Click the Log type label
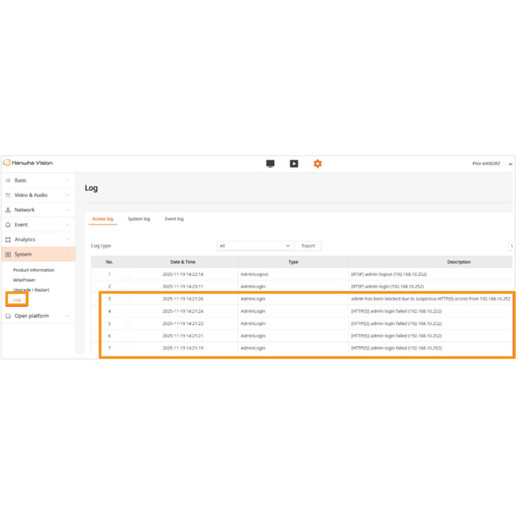The height and width of the screenshot is (520, 520). (x=101, y=246)
